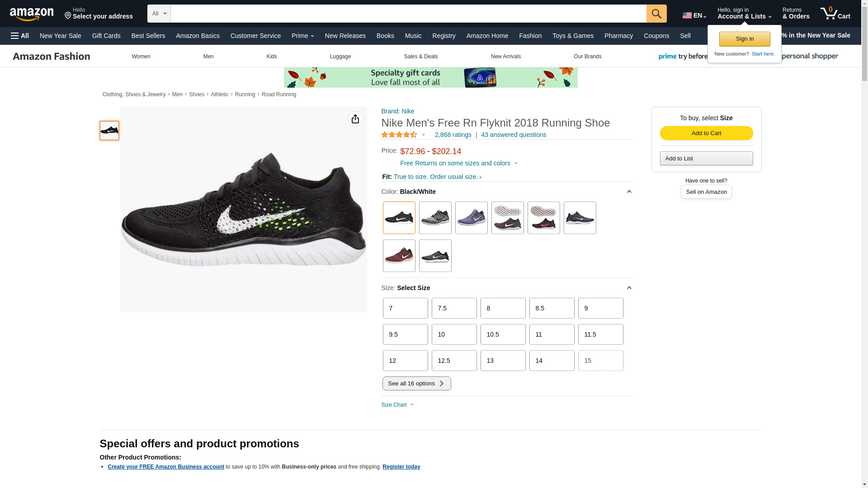Click the search magnifying glass button
Screen dimensions: 868x488
pos(656,14)
